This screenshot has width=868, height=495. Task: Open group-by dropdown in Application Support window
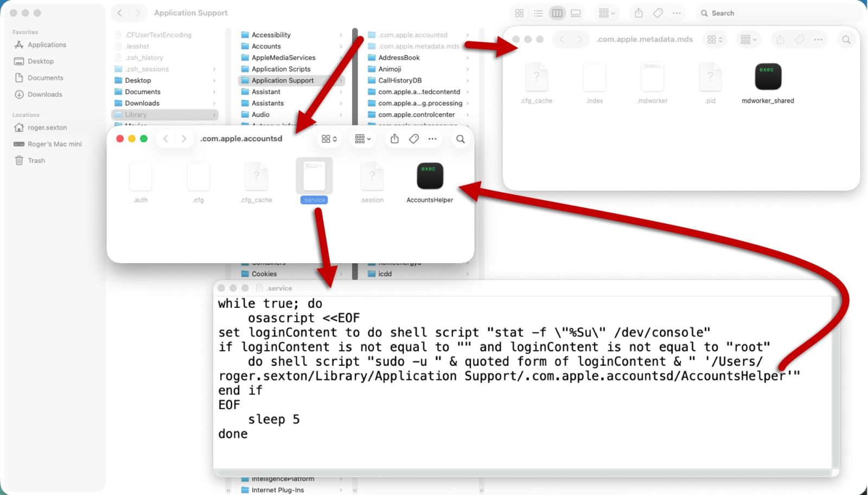pos(607,13)
